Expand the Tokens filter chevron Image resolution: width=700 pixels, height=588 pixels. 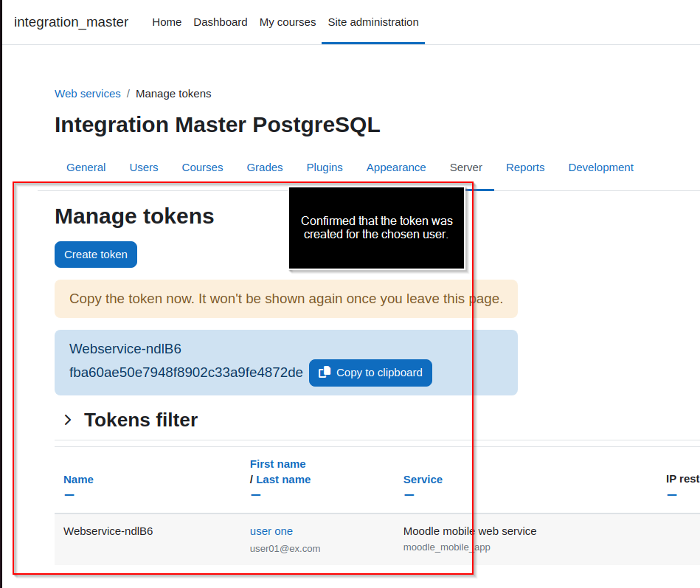pos(67,420)
